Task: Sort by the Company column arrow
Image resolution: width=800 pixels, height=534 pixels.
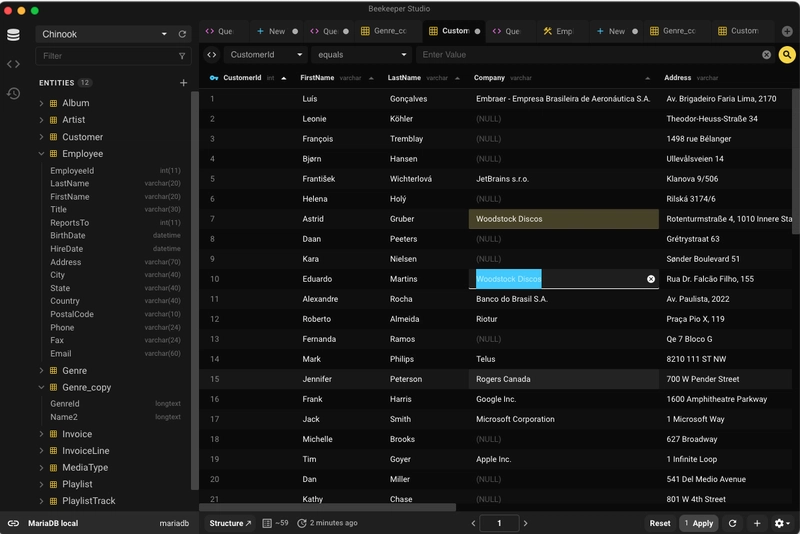Action: click(x=647, y=79)
